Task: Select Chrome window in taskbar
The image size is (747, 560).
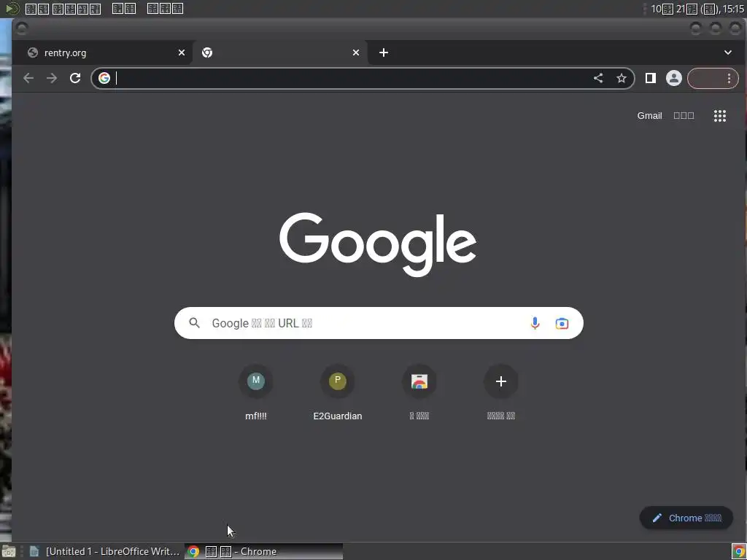Action: point(263,551)
